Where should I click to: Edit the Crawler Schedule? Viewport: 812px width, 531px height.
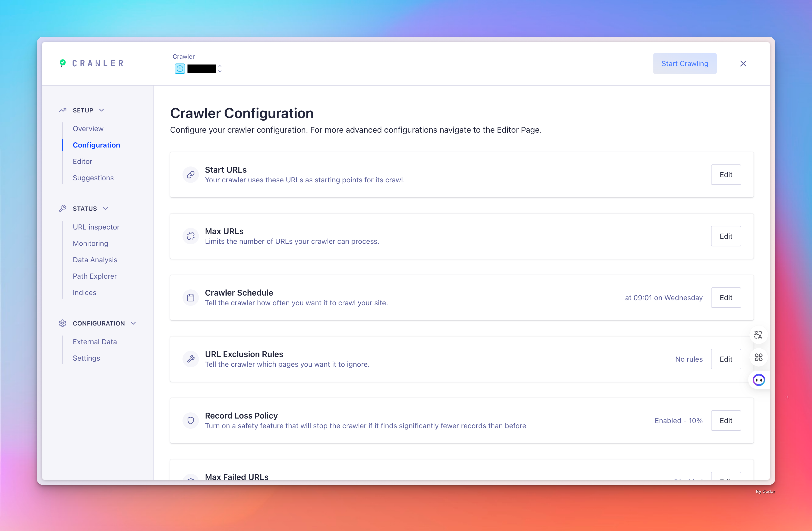coord(726,298)
